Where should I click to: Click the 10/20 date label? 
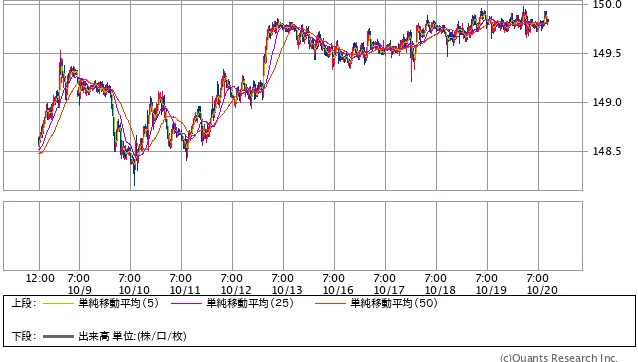pyautogui.click(x=542, y=290)
